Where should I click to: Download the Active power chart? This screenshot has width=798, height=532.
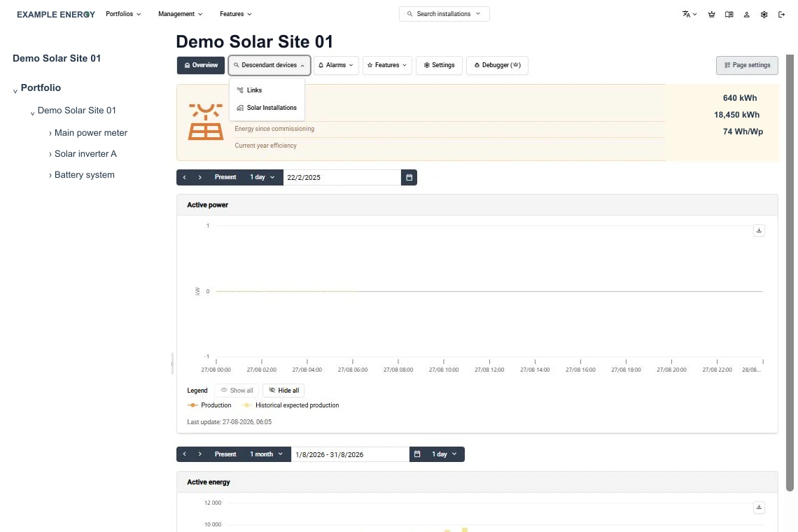click(x=759, y=230)
